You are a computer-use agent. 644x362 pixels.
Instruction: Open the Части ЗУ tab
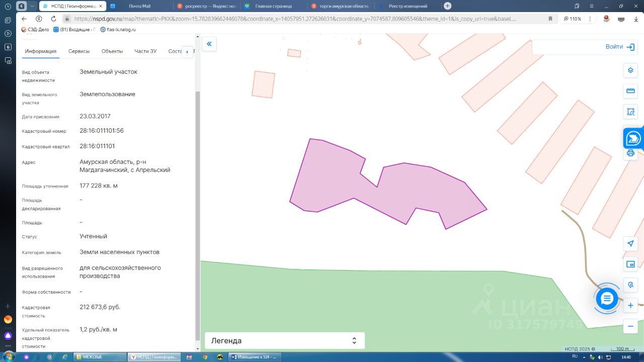(x=146, y=51)
